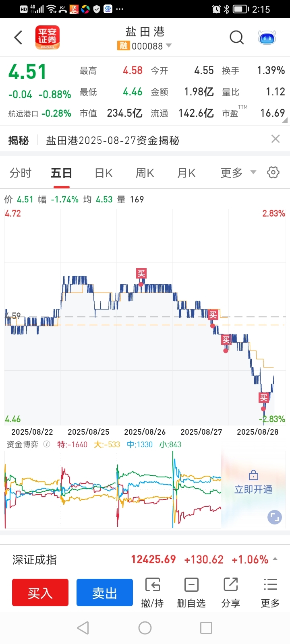Tap the 撤/持 icon
Viewport: 290px width, 644px height.
pyautogui.click(x=152, y=592)
